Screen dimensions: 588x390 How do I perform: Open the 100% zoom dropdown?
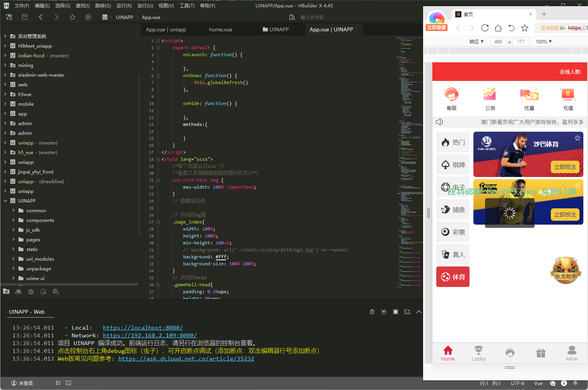543,41
